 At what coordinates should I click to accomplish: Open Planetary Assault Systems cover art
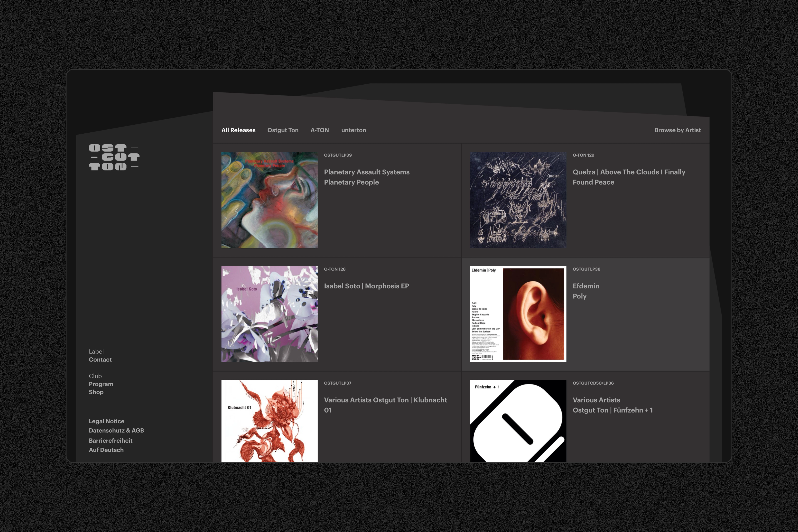click(269, 200)
